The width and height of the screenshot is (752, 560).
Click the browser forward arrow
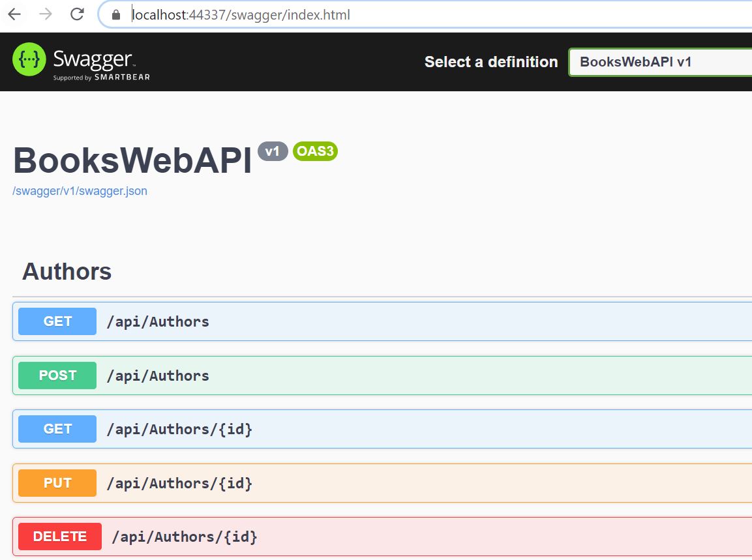click(x=46, y=14)
